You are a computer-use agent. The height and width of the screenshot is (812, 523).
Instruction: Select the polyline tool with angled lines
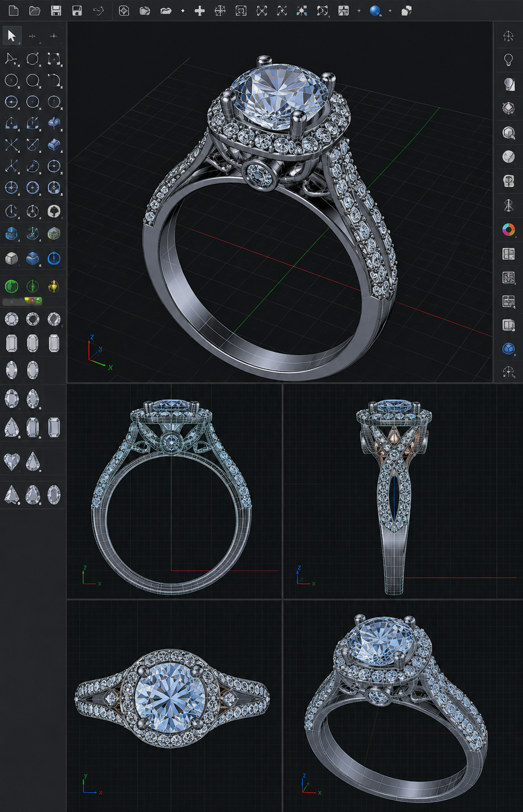click(11, 59)
